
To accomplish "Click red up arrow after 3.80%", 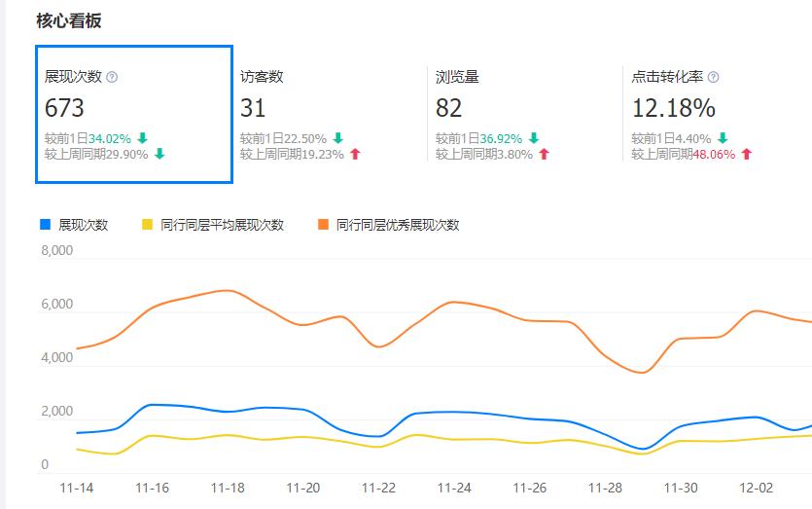I will (544, 154).
